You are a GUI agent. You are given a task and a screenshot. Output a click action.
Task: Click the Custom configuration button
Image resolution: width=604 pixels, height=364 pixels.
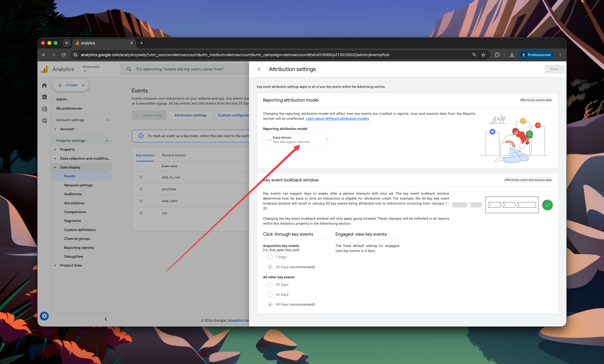(x=232, y=115)
